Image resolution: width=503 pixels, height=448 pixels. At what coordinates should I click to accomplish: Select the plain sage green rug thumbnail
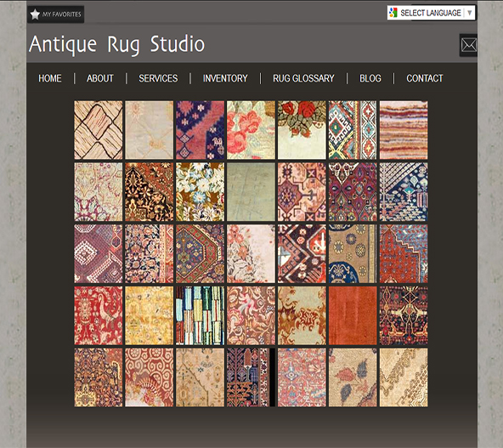pos(251,192)
